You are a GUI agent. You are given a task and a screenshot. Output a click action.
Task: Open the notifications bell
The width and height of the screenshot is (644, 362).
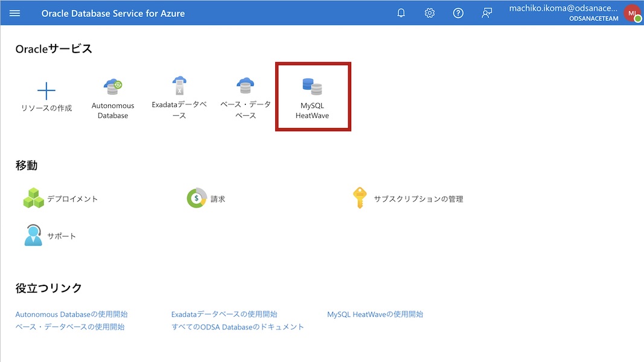[x=401, y=13]
